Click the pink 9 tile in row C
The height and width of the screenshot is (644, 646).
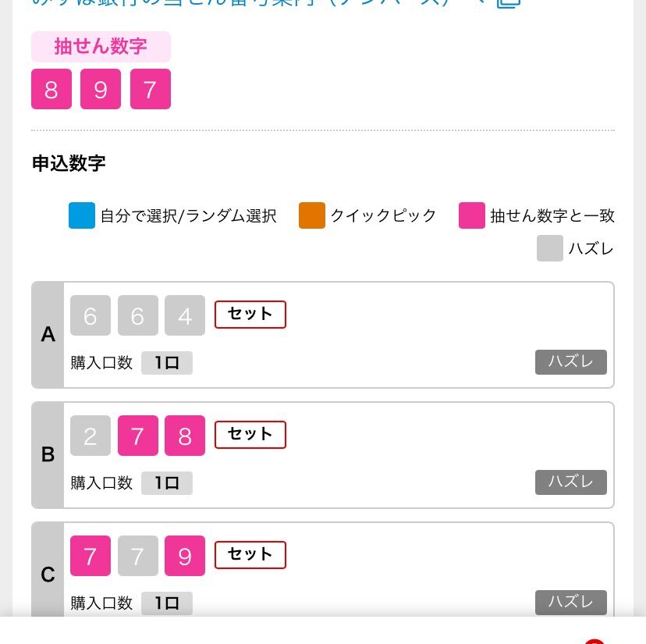coord(185,556)
